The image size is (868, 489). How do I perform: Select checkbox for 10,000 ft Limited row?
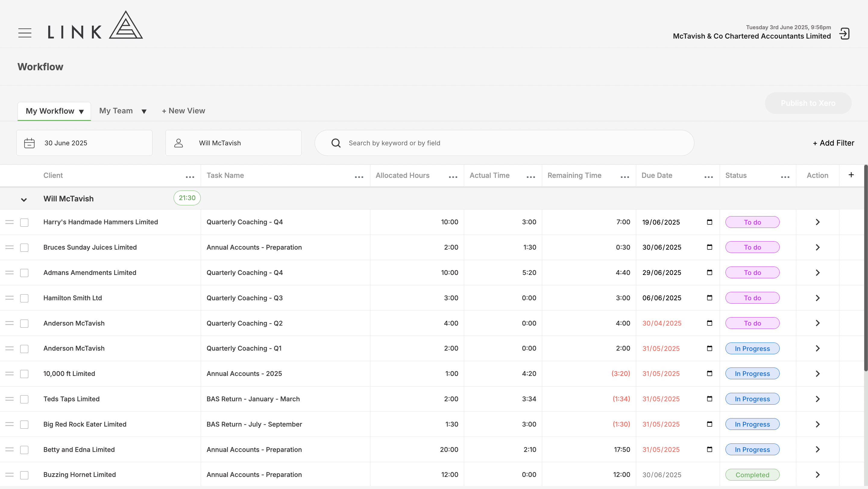pyautogui.click(x=24, y=374)
